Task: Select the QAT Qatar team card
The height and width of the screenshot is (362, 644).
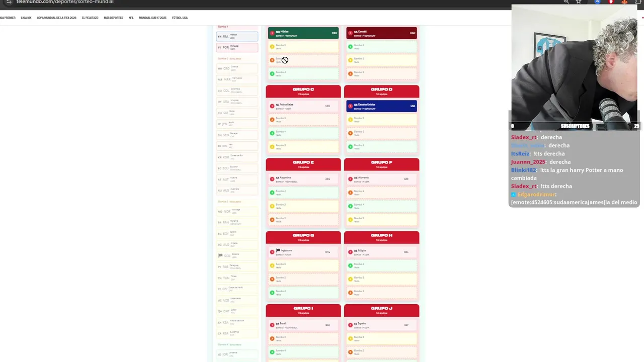Action: [x=237, y=311]
